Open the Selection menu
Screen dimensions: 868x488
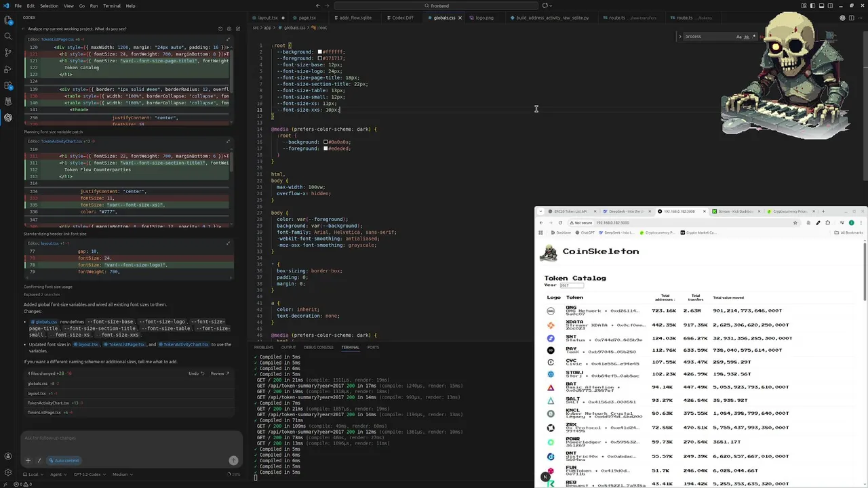click(49, 5)
